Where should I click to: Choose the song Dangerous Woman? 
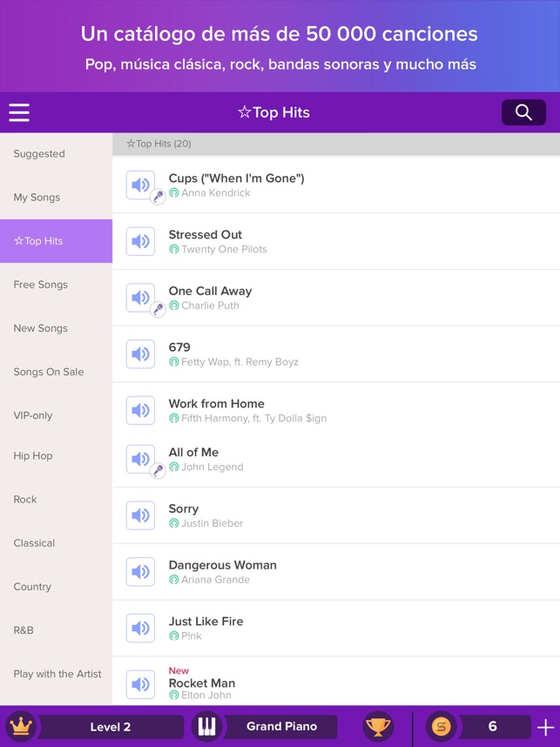click(336, 572)
